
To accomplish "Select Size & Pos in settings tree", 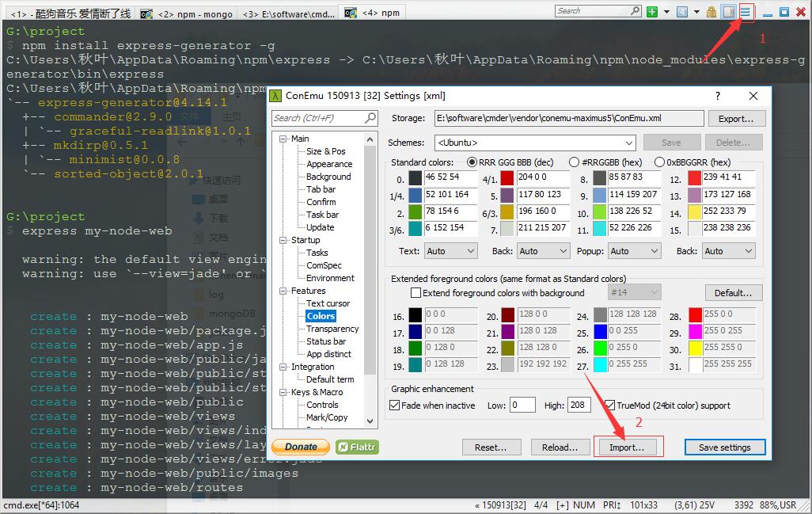I will [x=326, y=151].
